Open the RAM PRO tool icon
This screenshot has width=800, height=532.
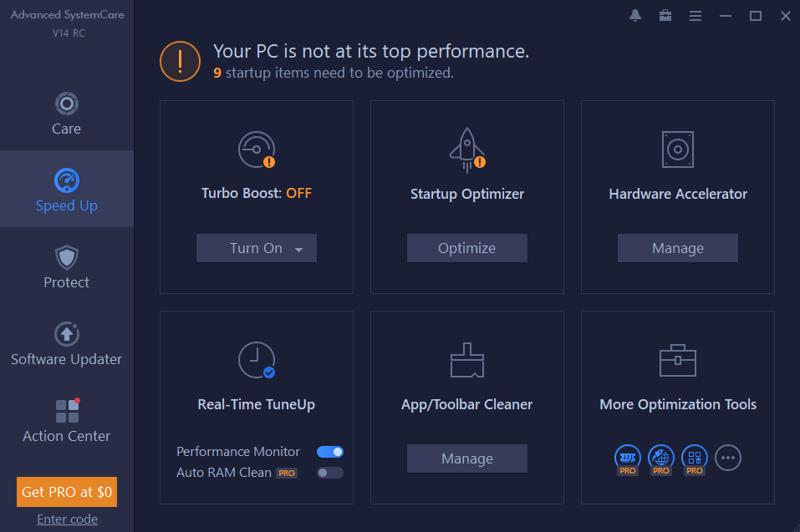point(628,459)
